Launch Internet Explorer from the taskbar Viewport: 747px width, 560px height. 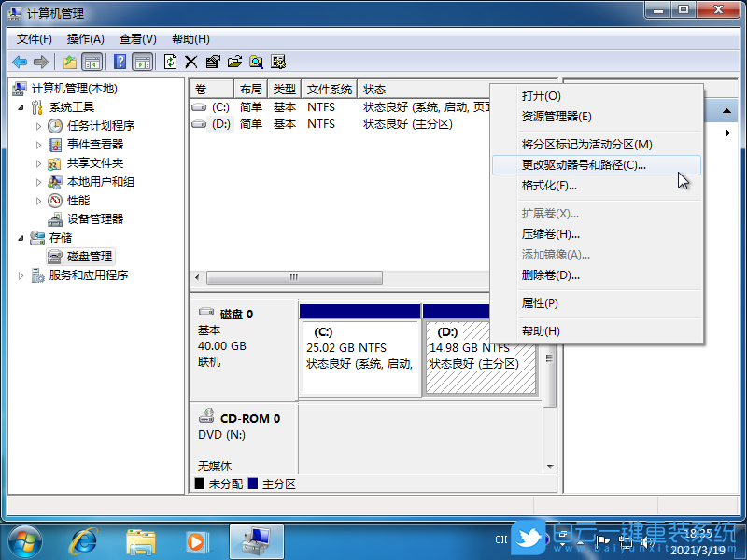[x=84, y=541]
